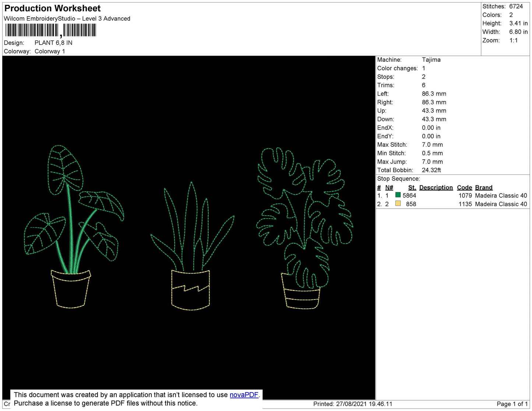This screenshot has height=411, width=532.
Task: Click the 'Description' column header
Action: (x=436, y=187)
